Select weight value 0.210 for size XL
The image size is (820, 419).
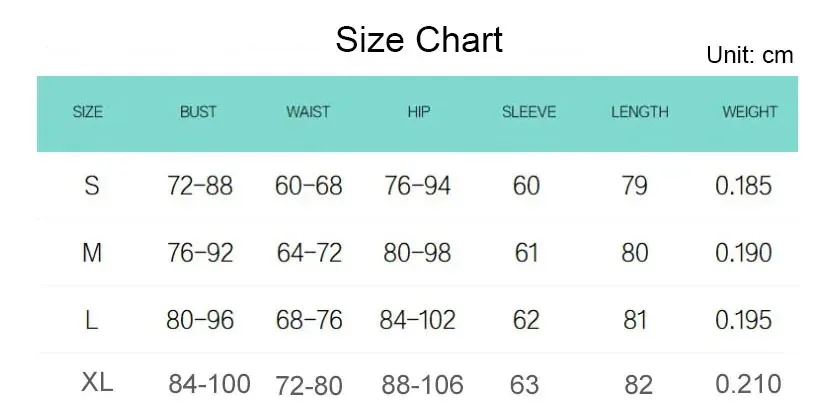[x=747, y=383]
